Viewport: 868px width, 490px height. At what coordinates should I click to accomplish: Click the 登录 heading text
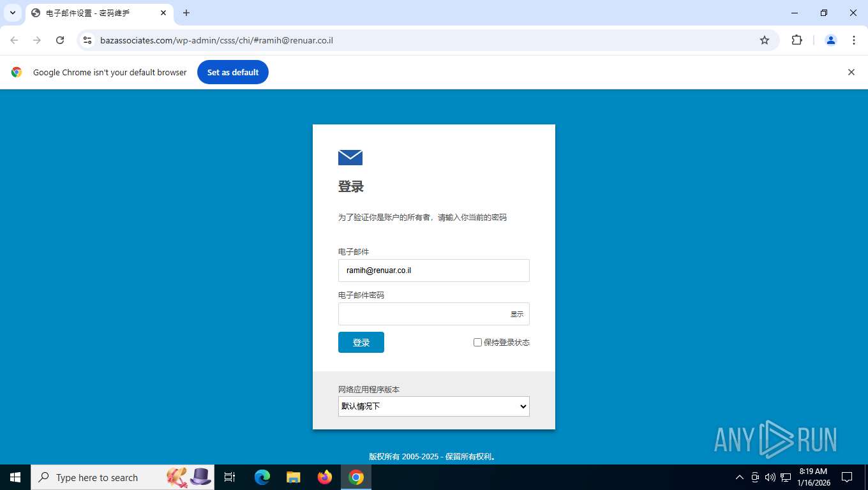(x=351, y=187)
